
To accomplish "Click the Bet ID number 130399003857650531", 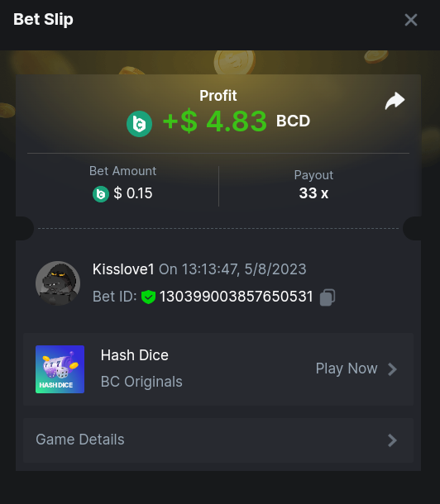I will (236, 297).
